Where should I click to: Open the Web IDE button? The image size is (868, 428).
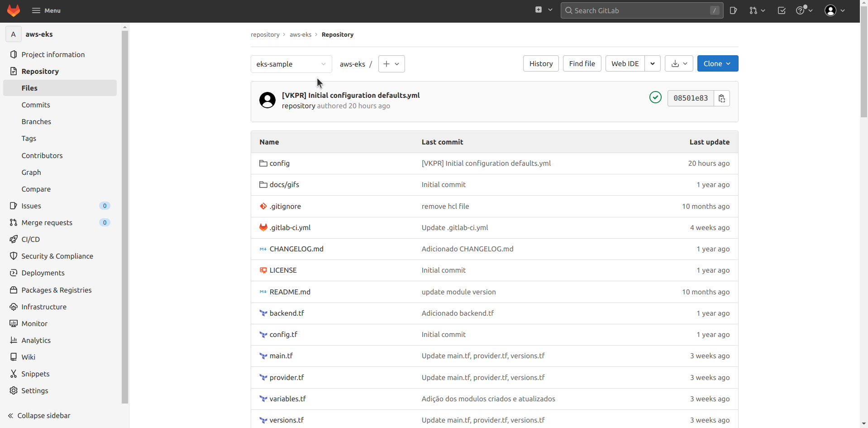625,63
